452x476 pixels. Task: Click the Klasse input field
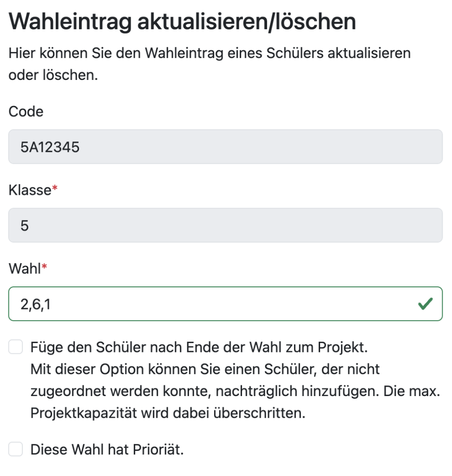[225, 225]
